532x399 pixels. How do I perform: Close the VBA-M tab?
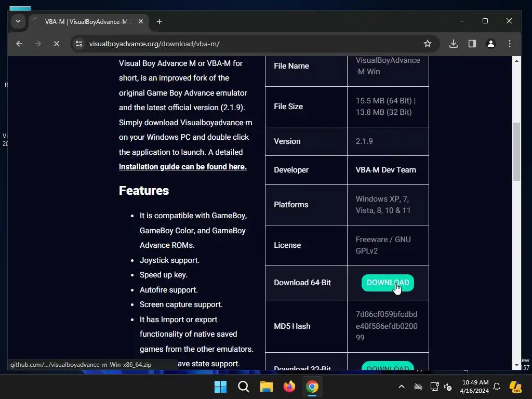pos(141,21)
